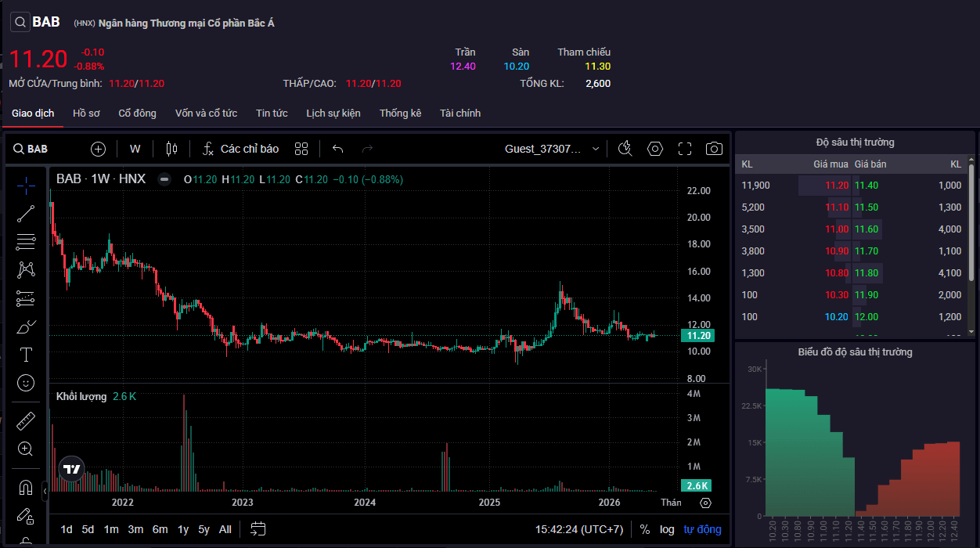Add a symbol to compare with the plus icon
The width and height of the screenshot is (980, 548).
[98, 149]
